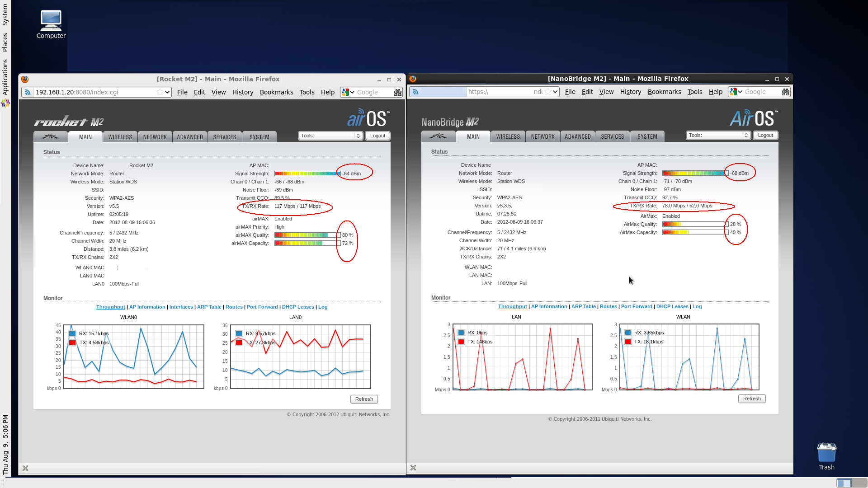Screen dimensions: 868x488
Task: Open Places menu in side panel
Action: tap(5, 42)
